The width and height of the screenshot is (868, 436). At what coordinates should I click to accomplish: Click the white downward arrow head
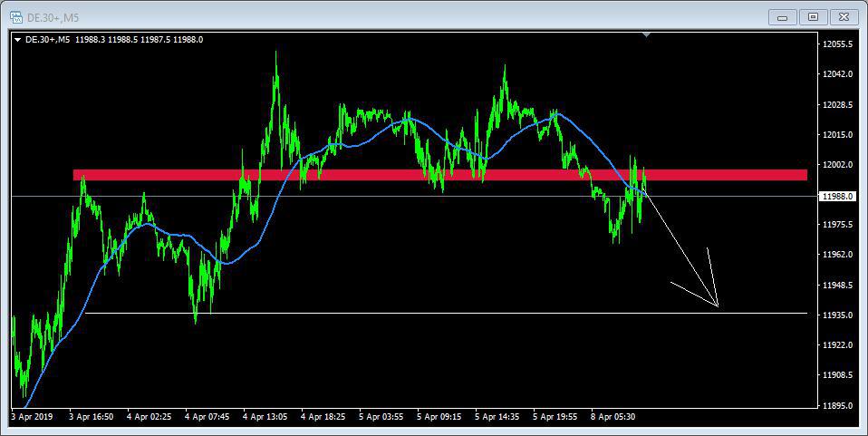click(716, 305)
